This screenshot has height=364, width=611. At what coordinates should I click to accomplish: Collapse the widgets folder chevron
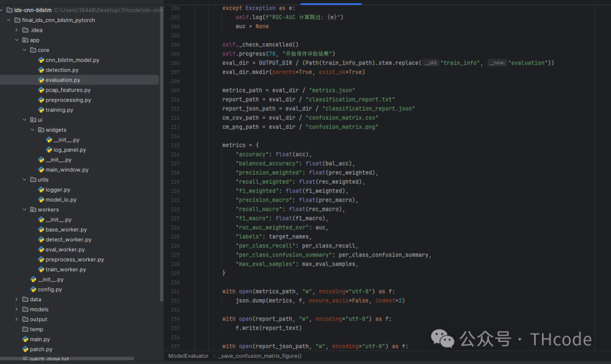click(x=32, y=129)
